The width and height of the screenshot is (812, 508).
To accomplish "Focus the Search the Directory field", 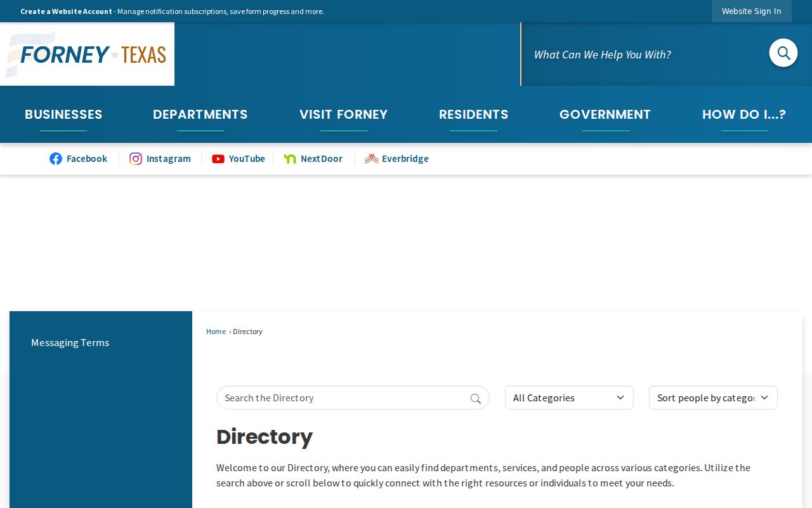I will [353, 398].
